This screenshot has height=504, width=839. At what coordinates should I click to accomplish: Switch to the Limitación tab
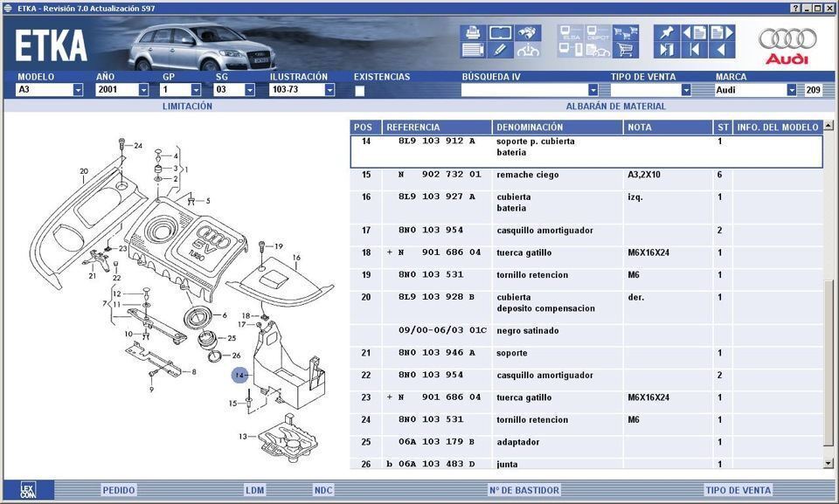pyautogui.click(x=187, y=107)
